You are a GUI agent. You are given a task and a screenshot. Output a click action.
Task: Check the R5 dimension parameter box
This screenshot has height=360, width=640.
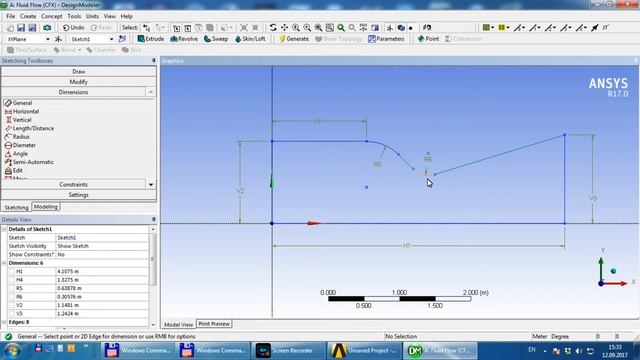coord(11,288)
